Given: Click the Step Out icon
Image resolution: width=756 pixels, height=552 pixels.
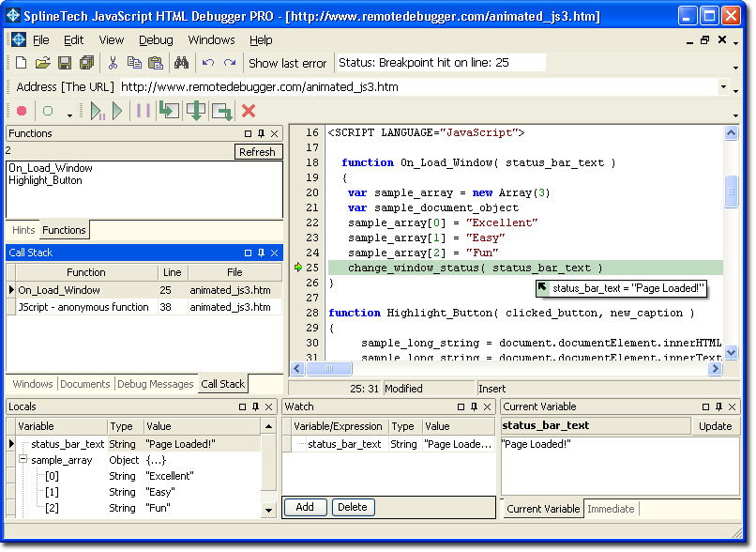Looking at the screenshot, I should point(221,112).
